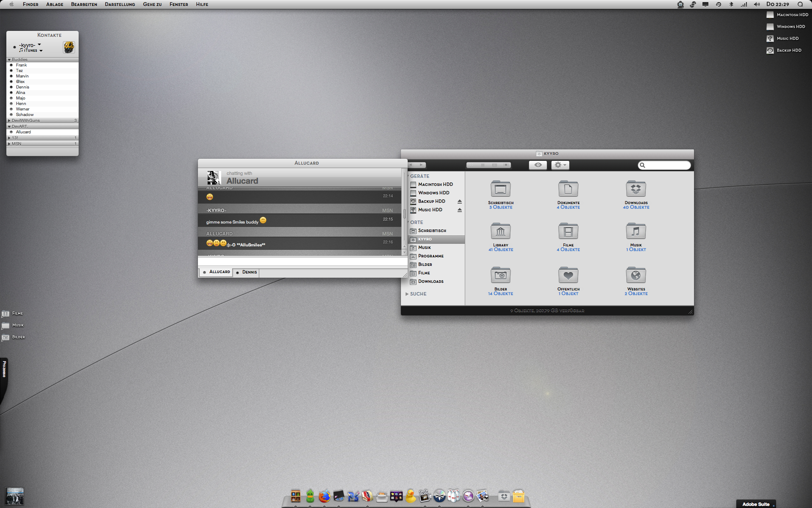Click the Bluetooth icon in menu bar
Screen dimensions: 812x508
[x=731, y=4]
